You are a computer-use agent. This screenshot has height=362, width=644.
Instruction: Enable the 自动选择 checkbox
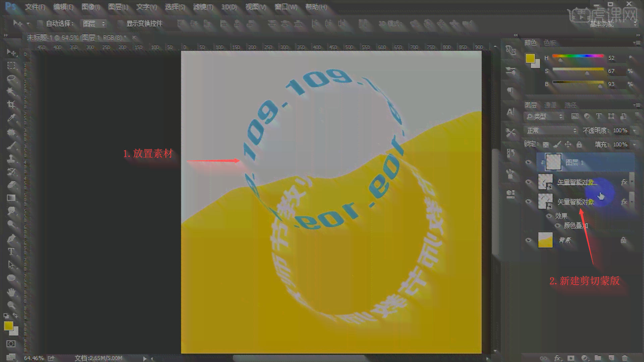point(40,23)
